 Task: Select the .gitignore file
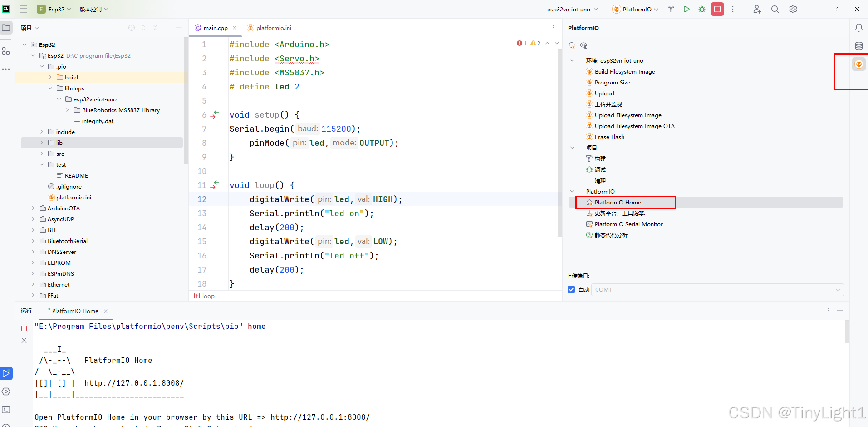click(69, 186)
